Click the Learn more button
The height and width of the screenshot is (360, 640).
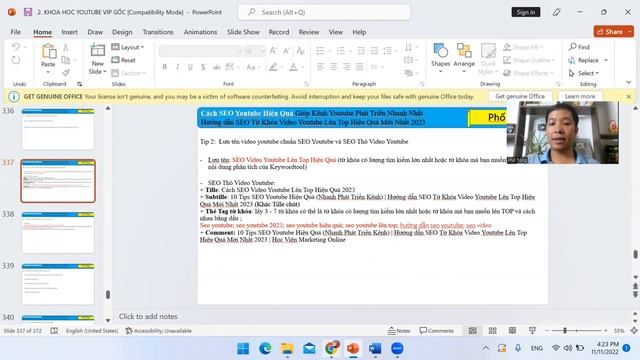tap(580, 96)
